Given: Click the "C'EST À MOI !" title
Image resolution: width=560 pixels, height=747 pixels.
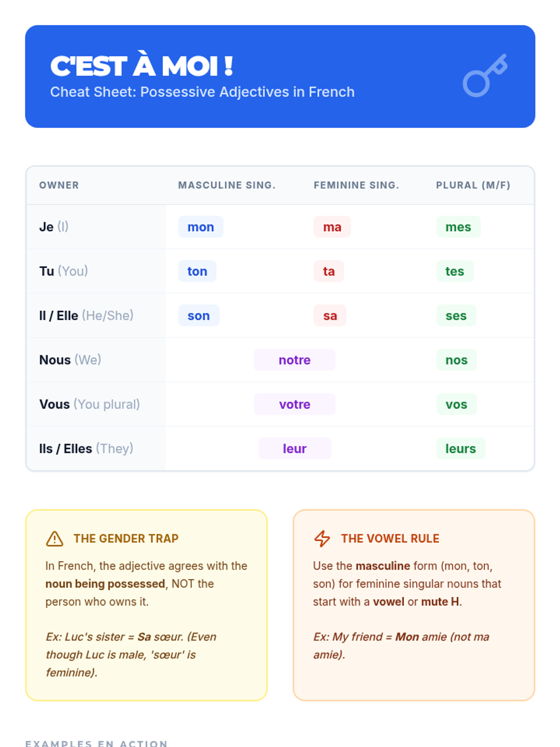Looking at the screenshot, I should 141,66.
